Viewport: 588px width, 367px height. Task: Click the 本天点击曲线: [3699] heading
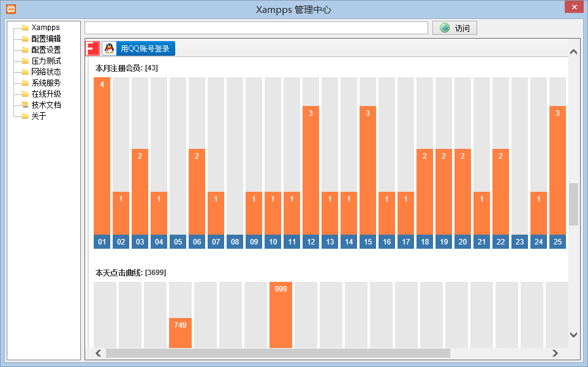click(130, 273)
